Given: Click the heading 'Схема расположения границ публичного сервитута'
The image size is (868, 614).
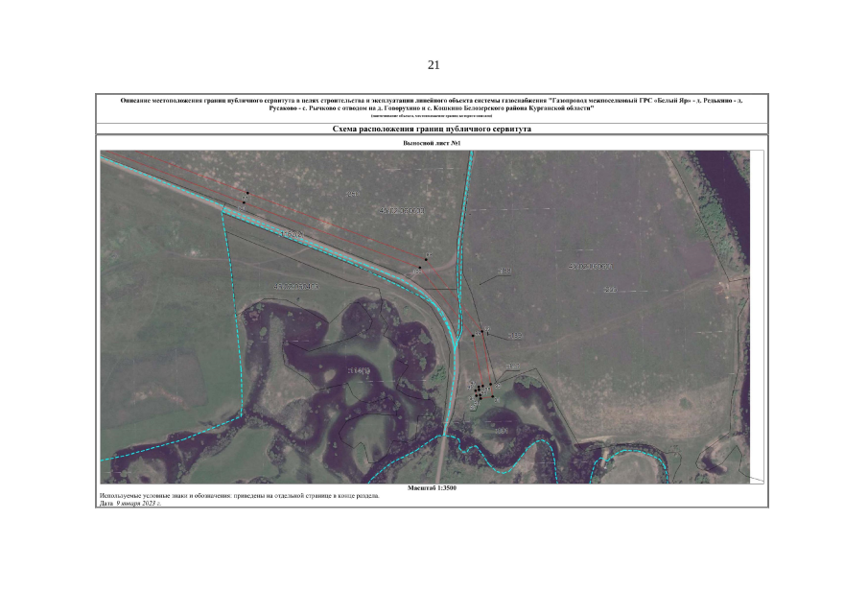Looking at the screenshot, I should [x=432, y=129].
